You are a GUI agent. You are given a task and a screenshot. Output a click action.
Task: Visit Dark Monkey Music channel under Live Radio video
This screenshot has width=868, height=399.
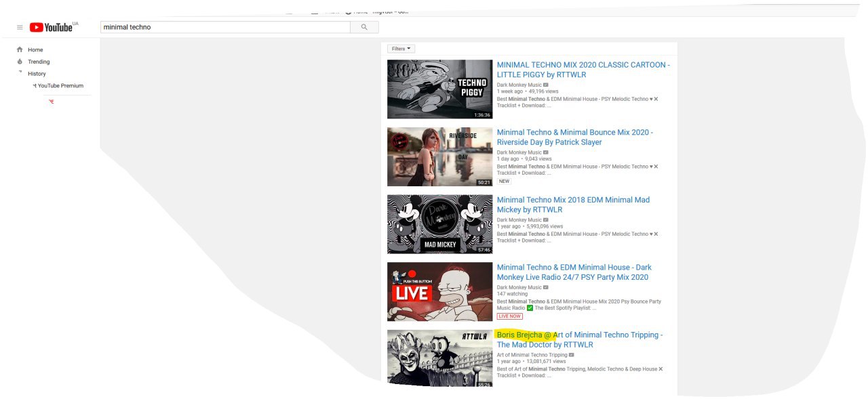519,287
